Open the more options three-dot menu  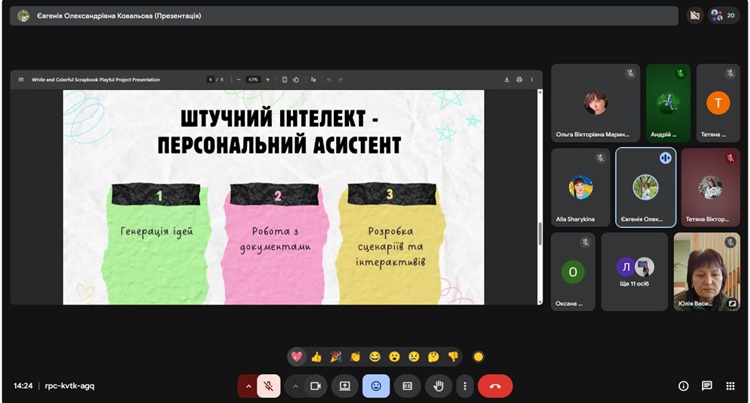click(464, 385)
